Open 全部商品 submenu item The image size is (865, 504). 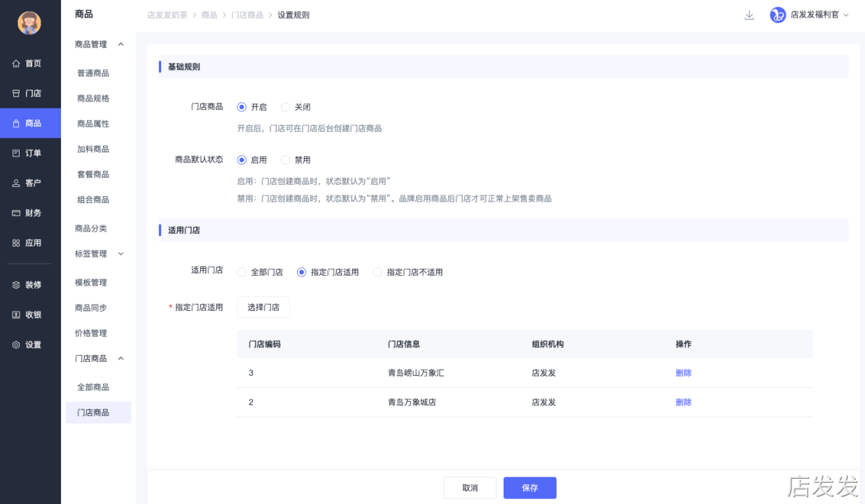(93, 387)
